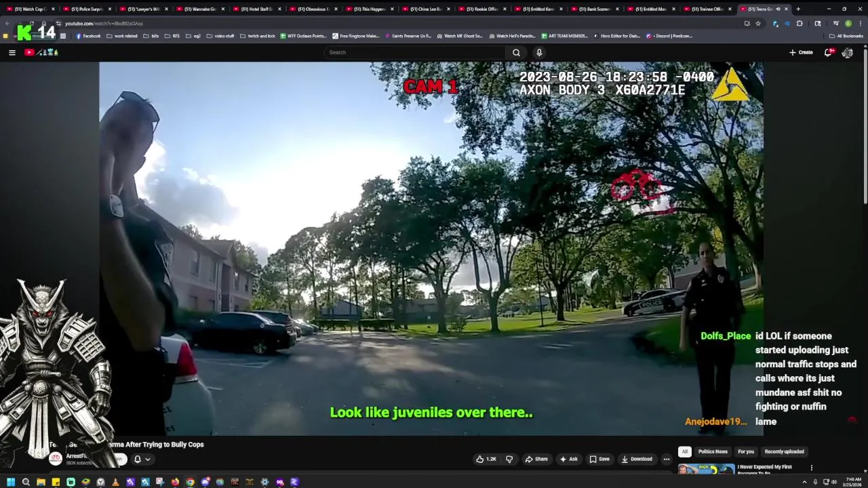Open the 'video stuff' bookmarks folder
This screenshot has width=868, height=488.
pyautogui.click(x=220, y=36)
